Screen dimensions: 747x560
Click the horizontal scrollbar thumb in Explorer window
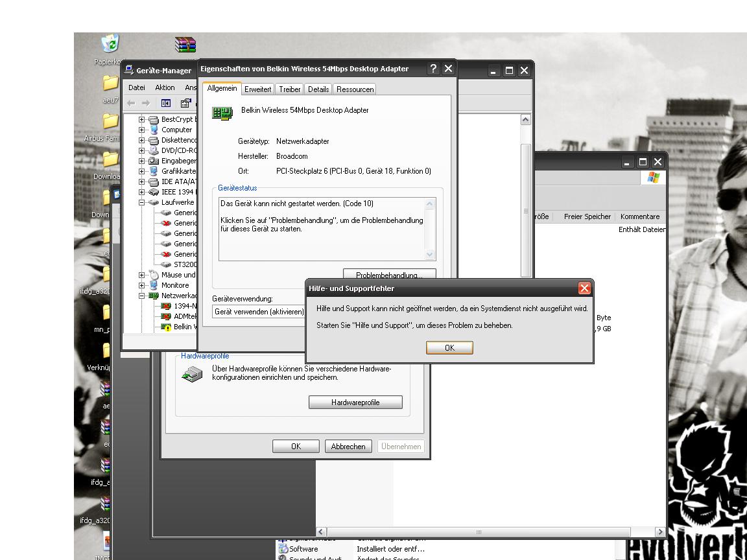(479, 532)
